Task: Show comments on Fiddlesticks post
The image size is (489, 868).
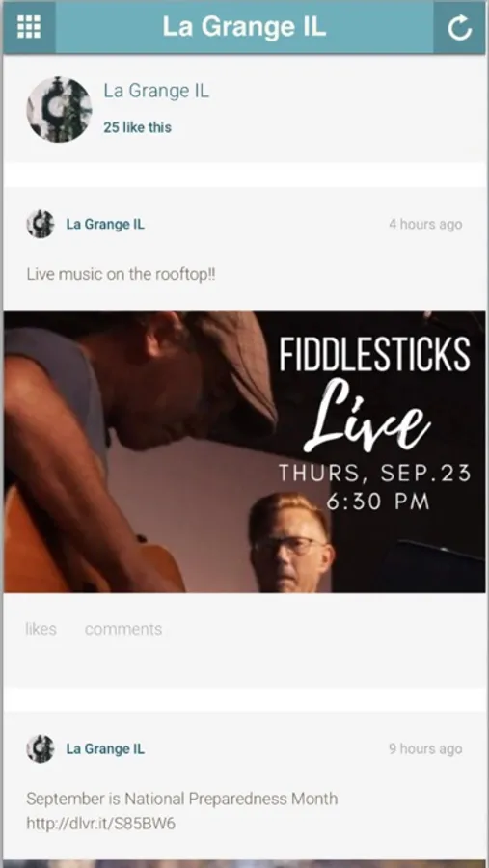Action: 123,629
